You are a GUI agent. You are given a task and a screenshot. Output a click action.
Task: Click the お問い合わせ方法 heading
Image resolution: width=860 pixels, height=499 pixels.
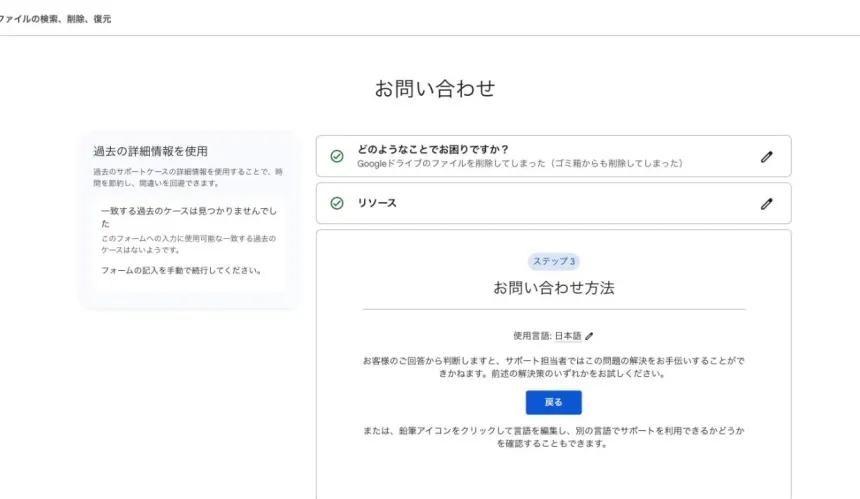(553, 288)
